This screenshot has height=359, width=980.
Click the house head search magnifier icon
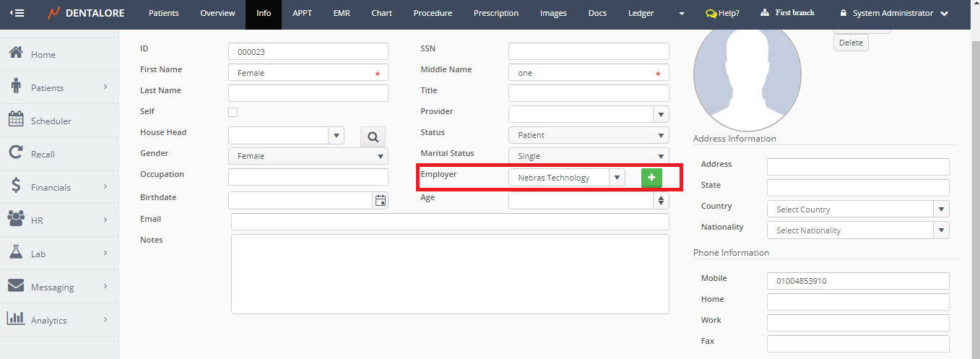pos(373,136)
